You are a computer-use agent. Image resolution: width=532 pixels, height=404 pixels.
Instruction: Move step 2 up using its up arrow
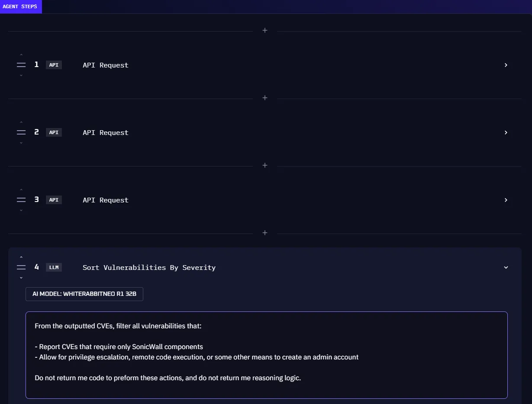pos(21,122)
